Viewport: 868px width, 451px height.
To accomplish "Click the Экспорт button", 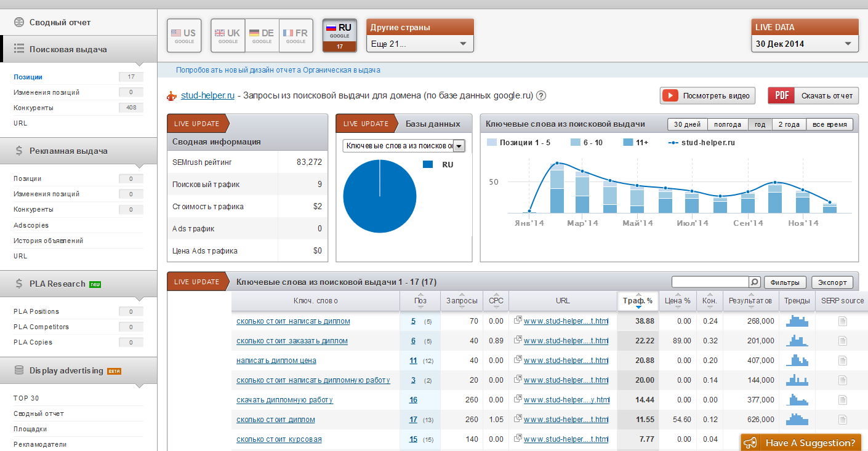I will pos(832,282).
